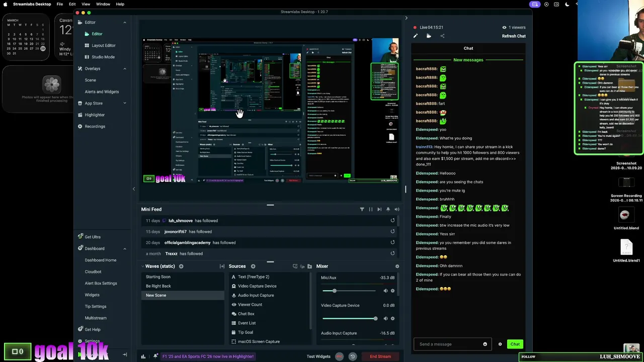Mute the Video Capture Device audio

(385, 318)
